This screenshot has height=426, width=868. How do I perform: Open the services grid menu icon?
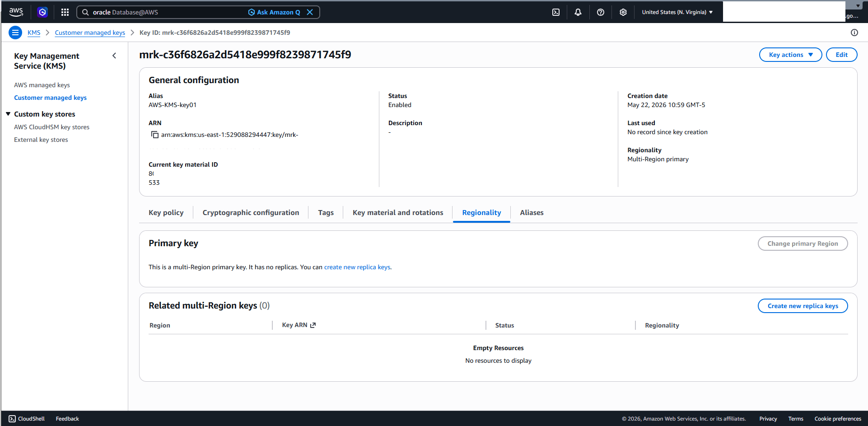65,12
